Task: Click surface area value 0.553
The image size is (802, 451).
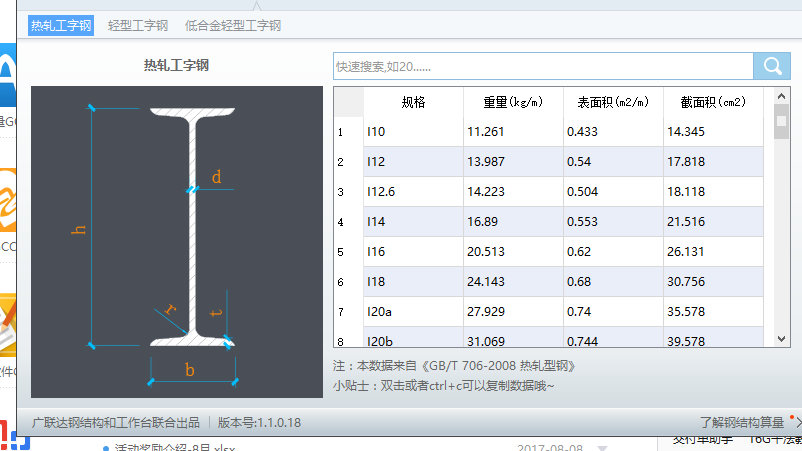Action: [613, 222]
